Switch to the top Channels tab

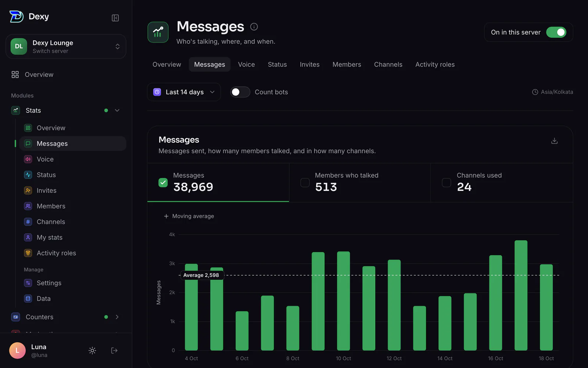pyautogui.click(x=388, y=64)
